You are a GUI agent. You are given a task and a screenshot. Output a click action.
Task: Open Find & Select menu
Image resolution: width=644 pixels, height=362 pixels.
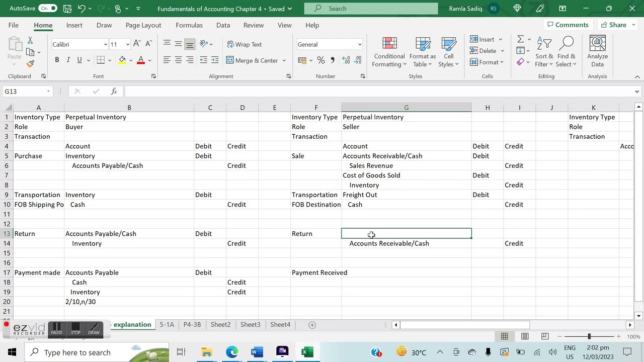(x=567, y=52)
